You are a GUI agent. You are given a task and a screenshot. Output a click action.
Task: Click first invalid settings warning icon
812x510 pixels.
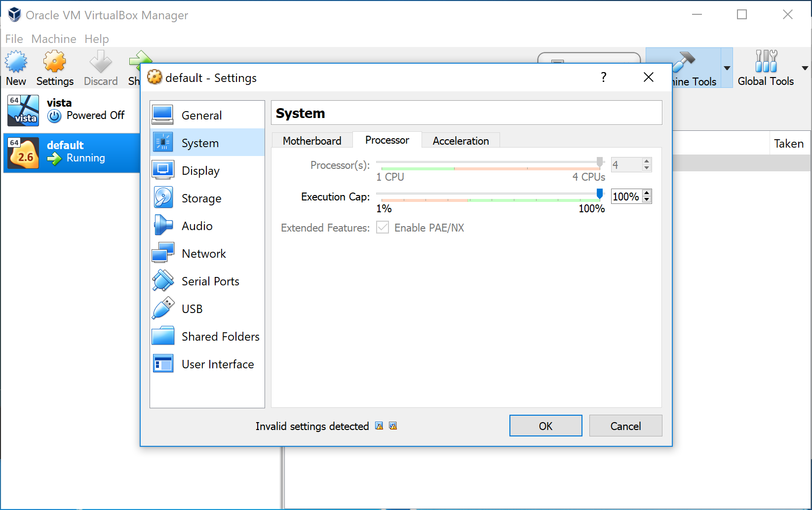[379, 426]
